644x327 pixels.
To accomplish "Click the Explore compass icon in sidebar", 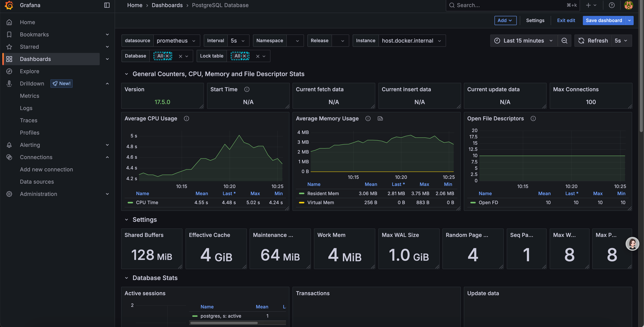I will 9,71.
